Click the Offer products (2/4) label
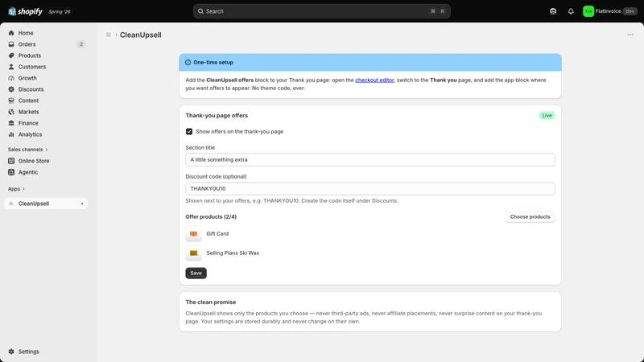This screenshot has width=644, height=362. (x=211, y=216)
